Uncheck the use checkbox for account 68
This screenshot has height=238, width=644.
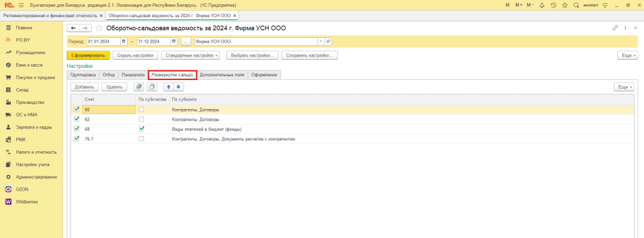coord(76,128)
